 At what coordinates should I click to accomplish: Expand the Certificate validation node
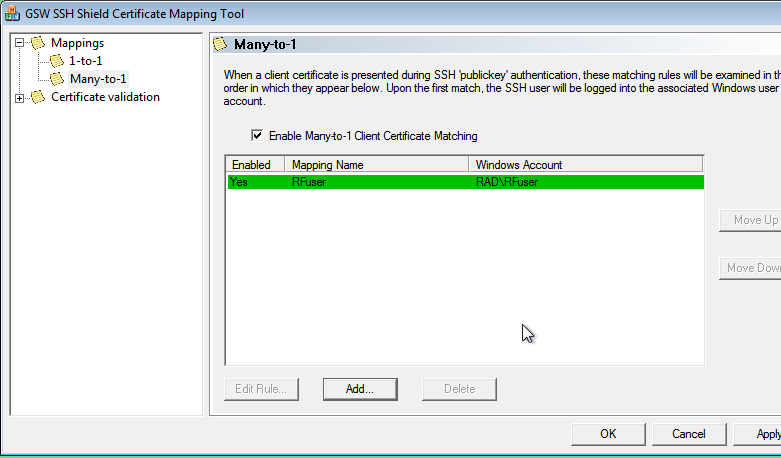pyautogui.click(x=19, y=98)
